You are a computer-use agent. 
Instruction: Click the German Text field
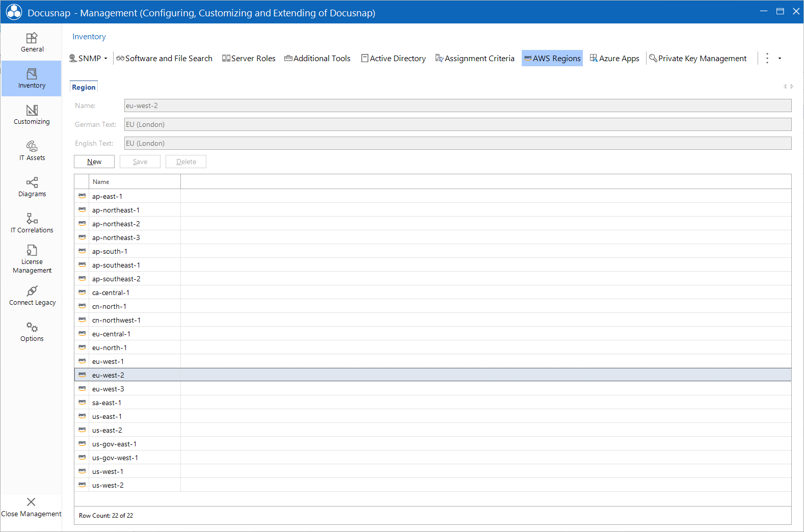(x=458, y=124)
